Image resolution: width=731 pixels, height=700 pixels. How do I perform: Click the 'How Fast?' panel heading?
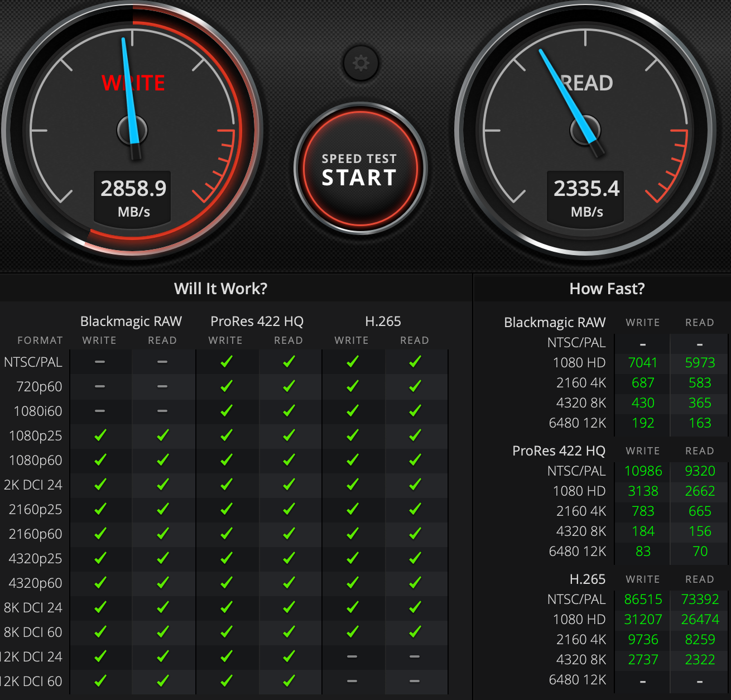(x=607, y=289)
